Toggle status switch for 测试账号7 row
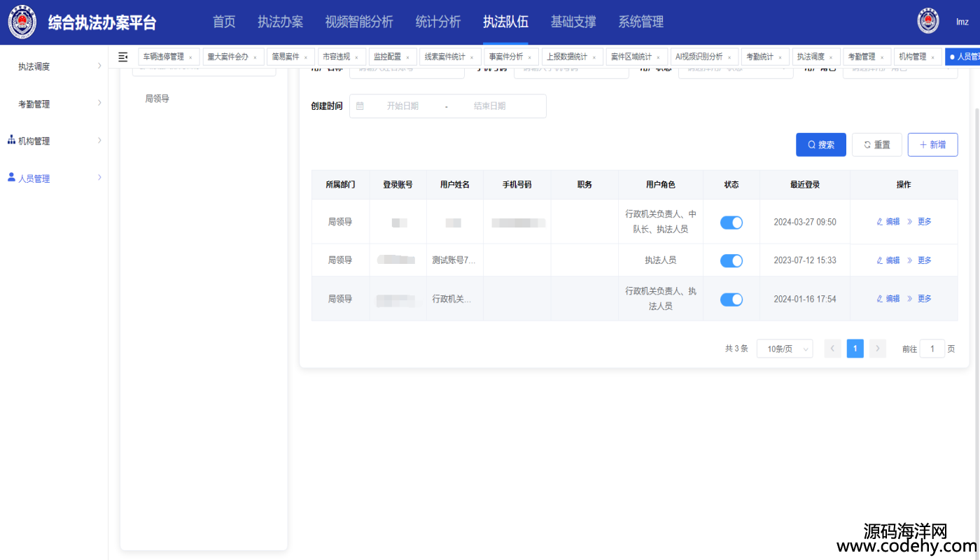Image resolution: width=980 pixels, height=560 pixels. [x=731, y=260]
